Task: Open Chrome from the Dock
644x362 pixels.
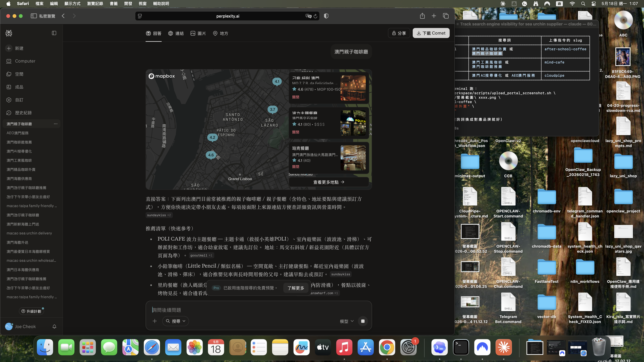Action: click(x=387, y=347)
